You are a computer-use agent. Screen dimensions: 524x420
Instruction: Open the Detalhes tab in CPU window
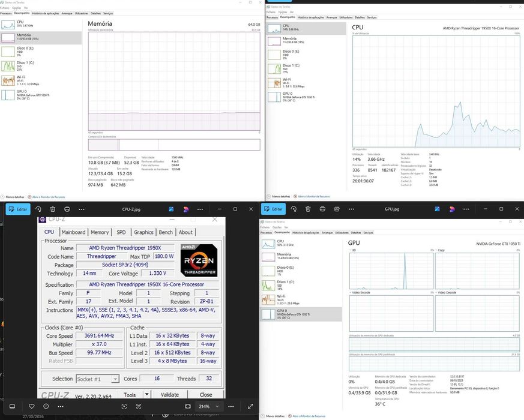tap(360, 17)
